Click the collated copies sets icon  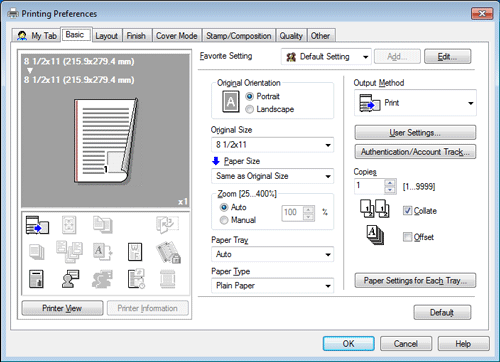[374, 209]
